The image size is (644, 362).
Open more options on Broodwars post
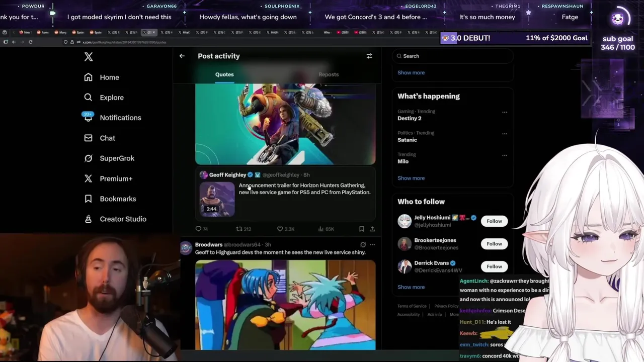pos(372,245)
